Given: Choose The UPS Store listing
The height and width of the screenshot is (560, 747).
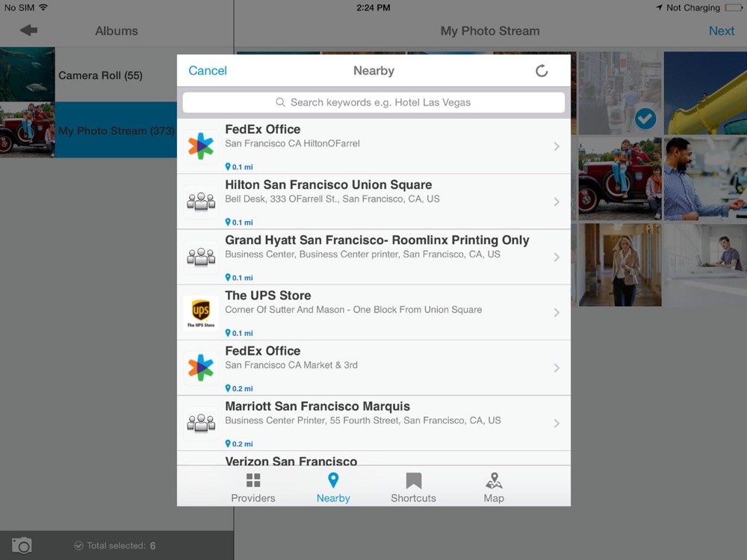Looking at the screenshot, I should pyautogui.click(x=373, y=312).
